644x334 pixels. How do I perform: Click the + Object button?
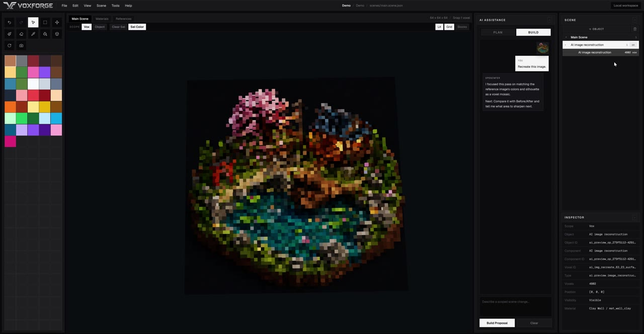(x=597, y=29)
